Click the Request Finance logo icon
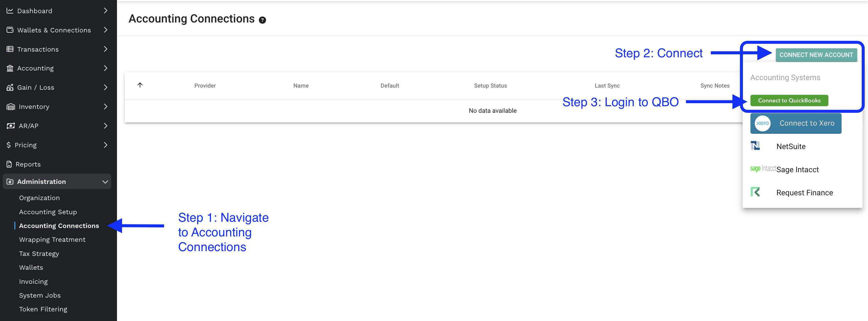The width and height of the screenshot is (868, 321). click(755, 192)
